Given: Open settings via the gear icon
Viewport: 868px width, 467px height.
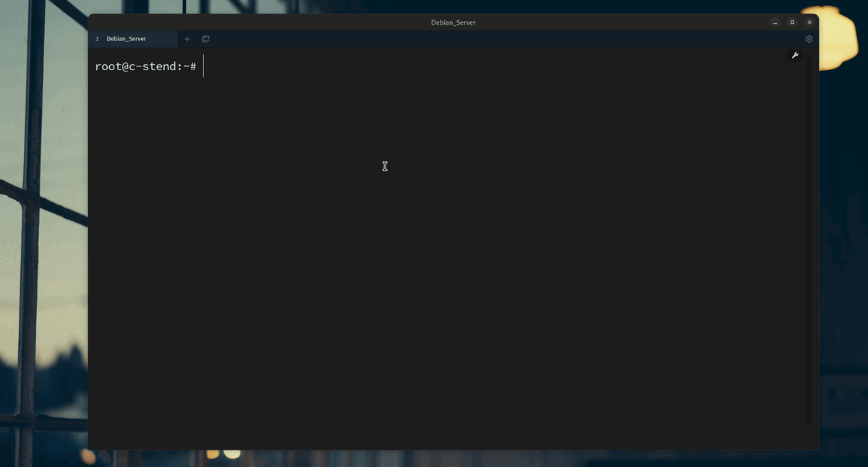Looking at the screenshot, I should 809,39.
